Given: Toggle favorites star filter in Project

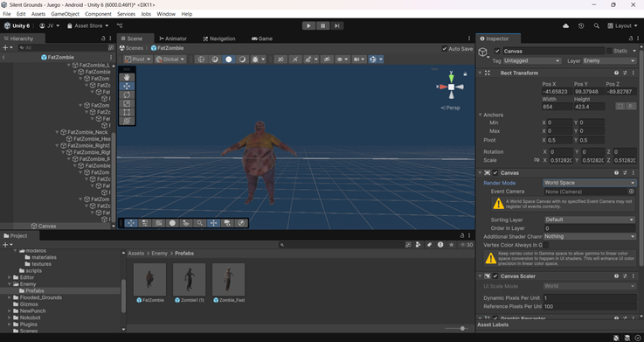Looking at the screenshot, I should click(x=452, y=245).
